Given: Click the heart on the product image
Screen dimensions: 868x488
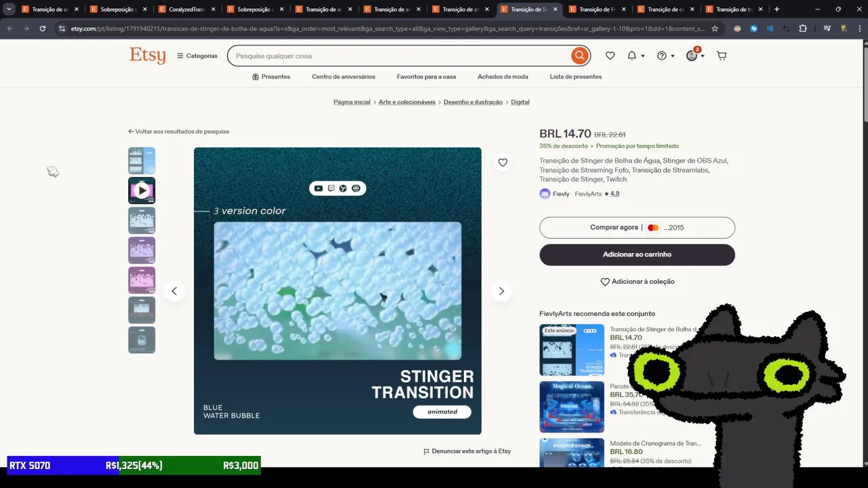Looking at the screenshot, I should click(502, 162).
